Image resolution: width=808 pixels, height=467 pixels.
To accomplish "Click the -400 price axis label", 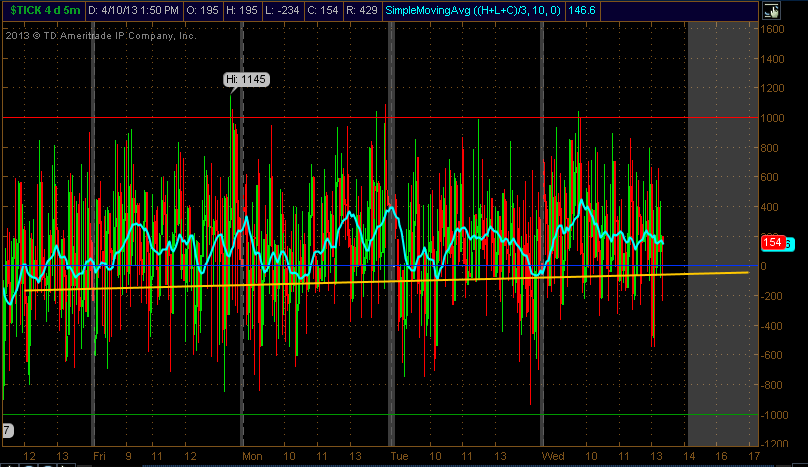I will pos(771,326).
